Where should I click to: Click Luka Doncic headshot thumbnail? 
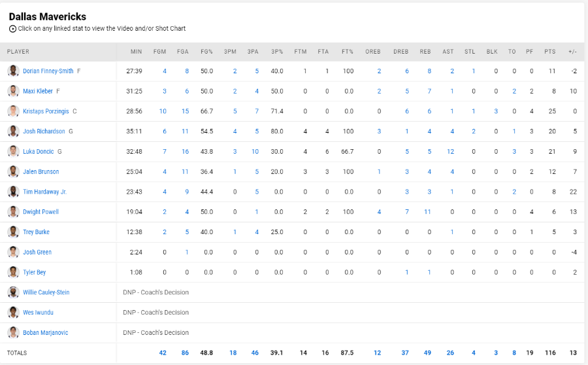coord(14,151)
